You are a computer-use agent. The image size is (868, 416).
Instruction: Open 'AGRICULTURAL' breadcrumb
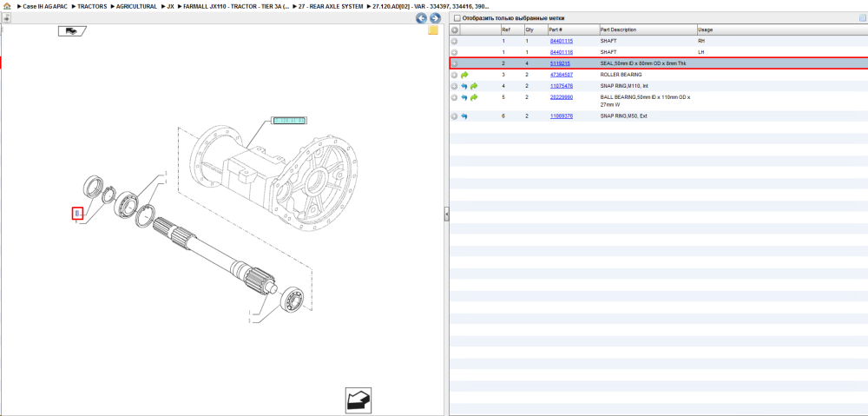137,6
